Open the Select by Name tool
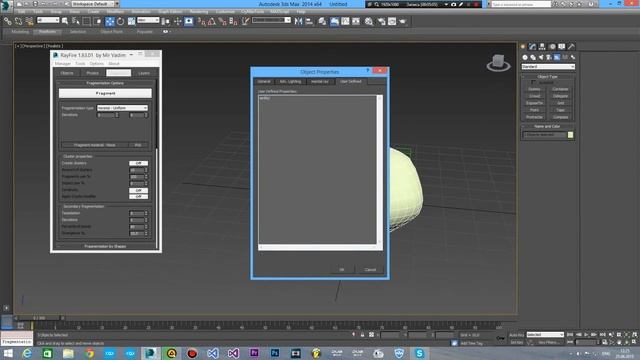The image size is (640, 360). [76, 21]
